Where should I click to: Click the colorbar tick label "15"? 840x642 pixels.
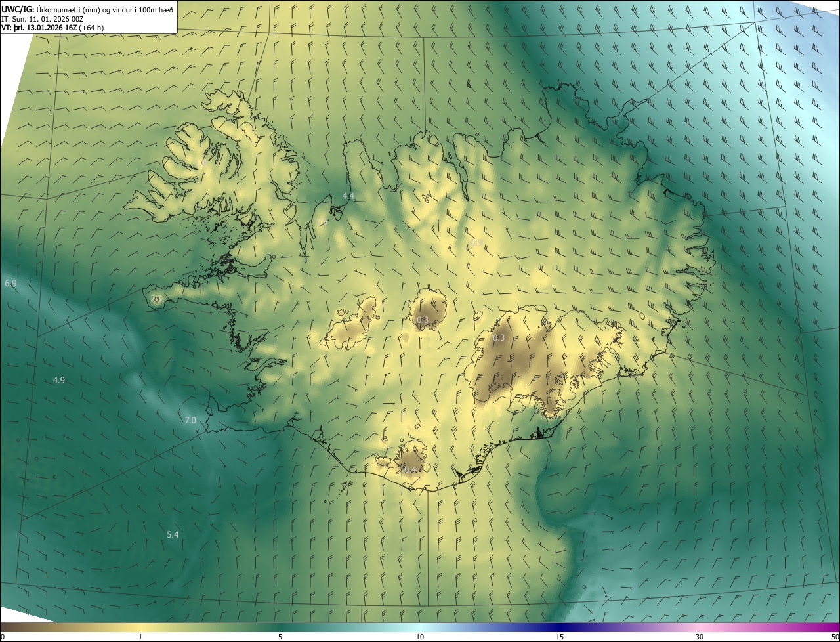click(560, 637)
